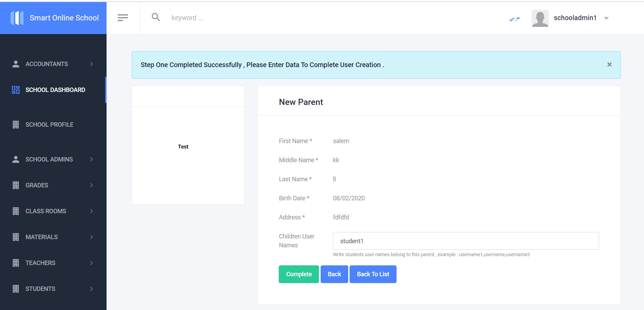Image resolution: width=644 pixels, height=310 pixels.
Task: Expand the Teachers submenu chevron
Action: (x=92, y=263)
